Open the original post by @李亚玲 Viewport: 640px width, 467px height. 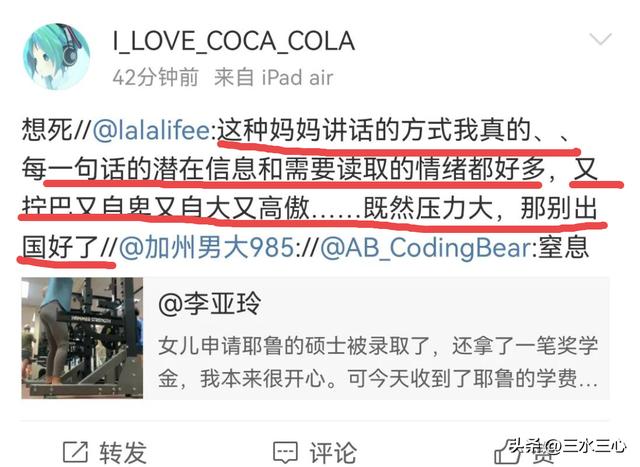pyautogui.click(x=209, y=304)
